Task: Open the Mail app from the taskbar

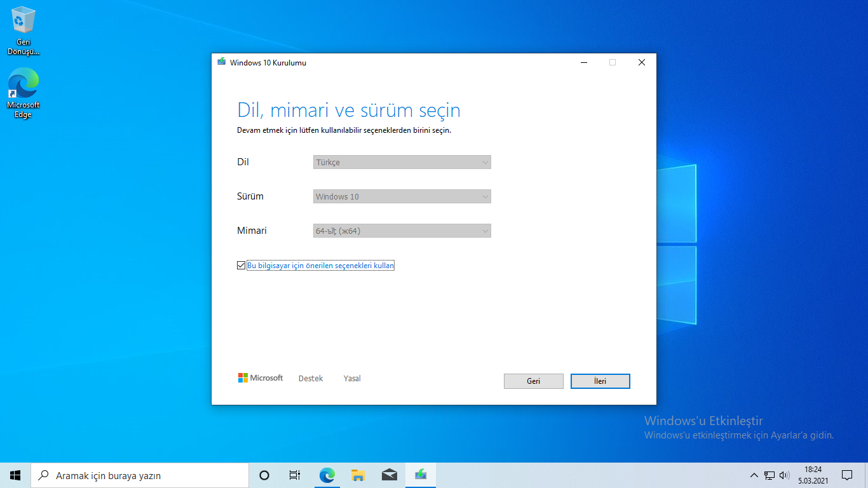Action: [389, 475]
